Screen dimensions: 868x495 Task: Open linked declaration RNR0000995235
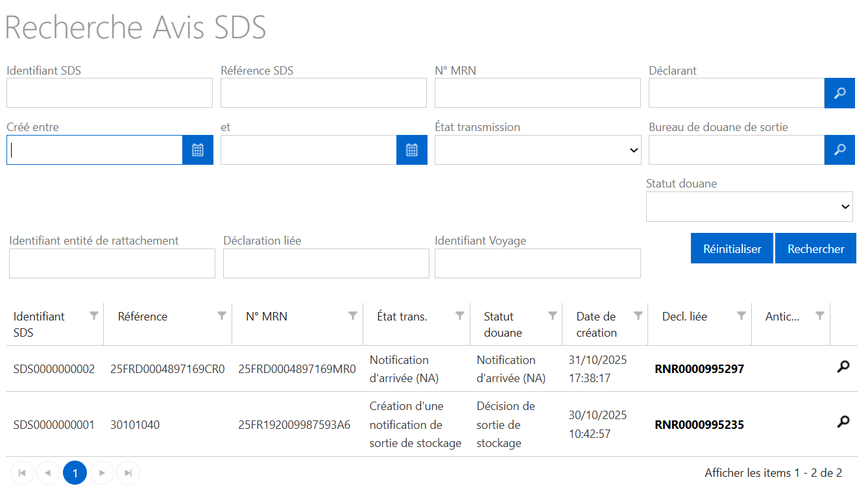(x=699, y=425)
